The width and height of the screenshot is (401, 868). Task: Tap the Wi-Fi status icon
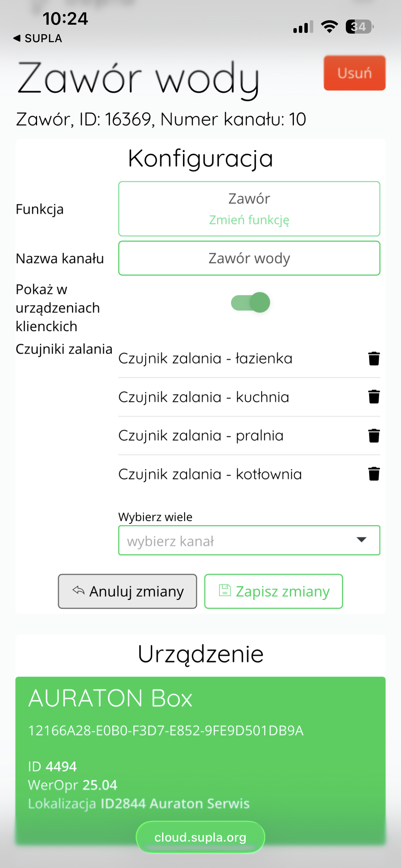click(329, 26)
